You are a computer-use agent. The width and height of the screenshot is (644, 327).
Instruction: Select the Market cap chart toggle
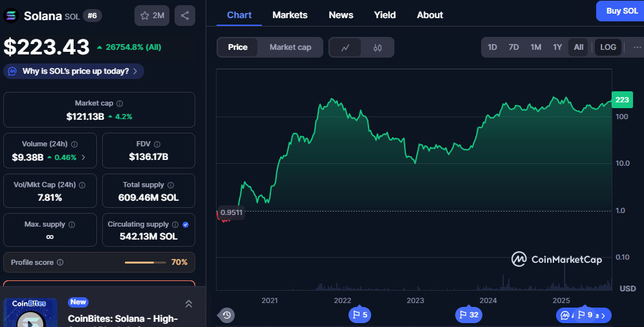(290, 47)
